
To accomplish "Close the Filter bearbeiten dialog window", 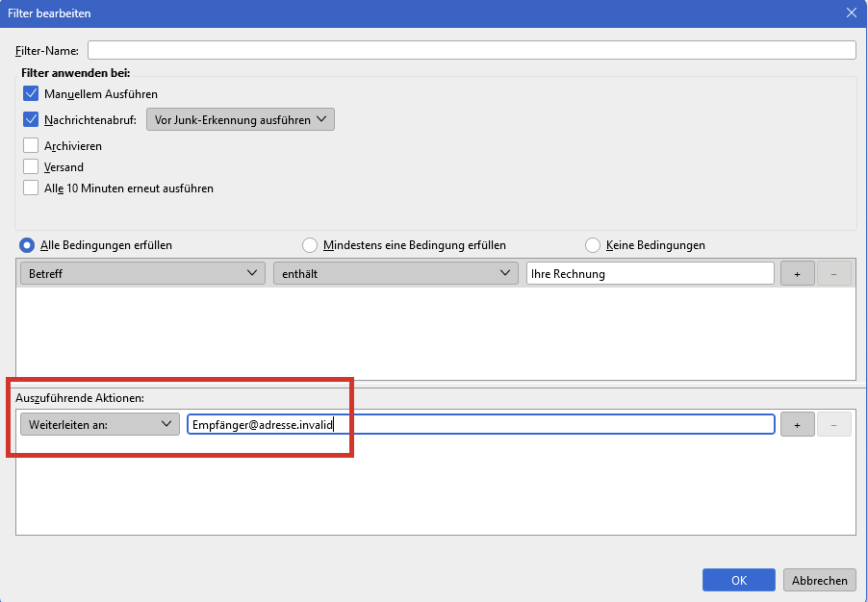I will pos(851,13).
